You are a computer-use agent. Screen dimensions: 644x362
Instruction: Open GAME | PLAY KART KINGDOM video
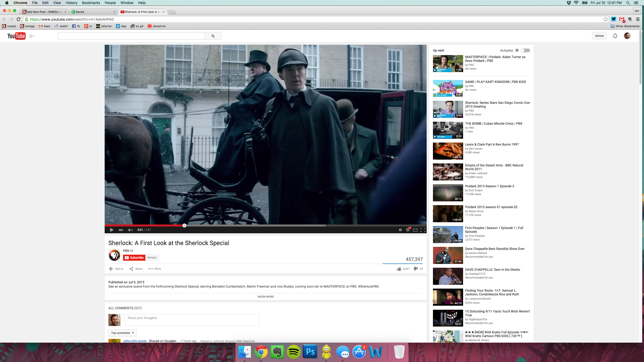pyautogui.click(x=495, y=82)
